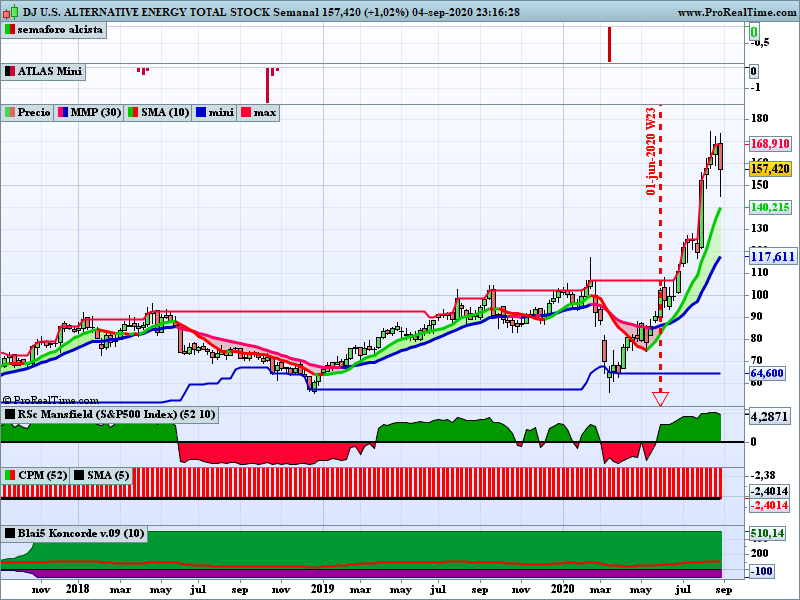Screen dimensions: 800x600
Task: Click the red max color swatch
Action: [x=245, y=112]
